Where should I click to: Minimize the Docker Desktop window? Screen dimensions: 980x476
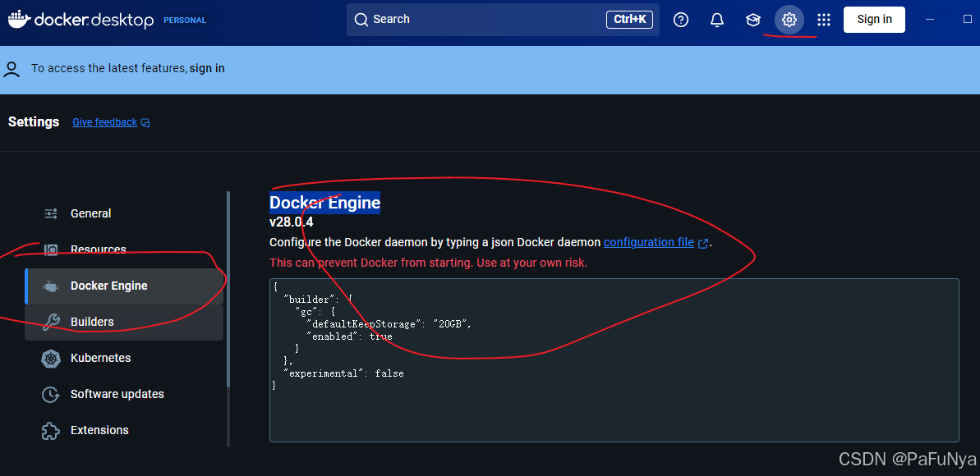[930, 20]
